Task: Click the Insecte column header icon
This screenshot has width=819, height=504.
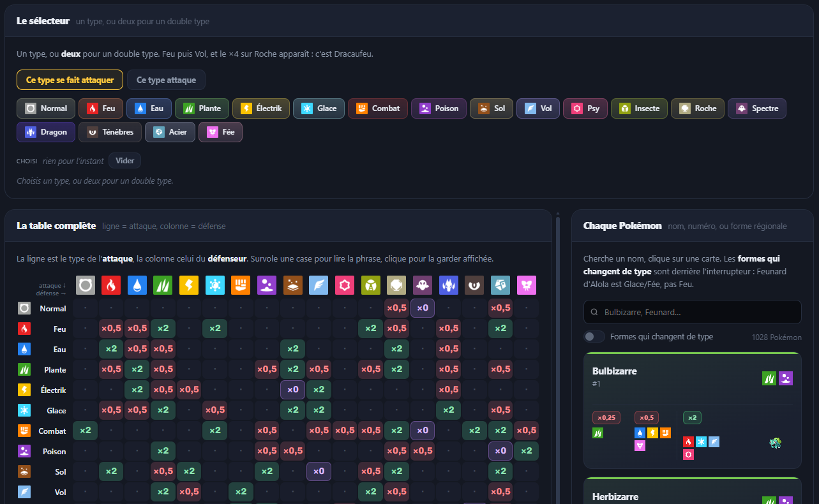Action: [x=370, y=285]
